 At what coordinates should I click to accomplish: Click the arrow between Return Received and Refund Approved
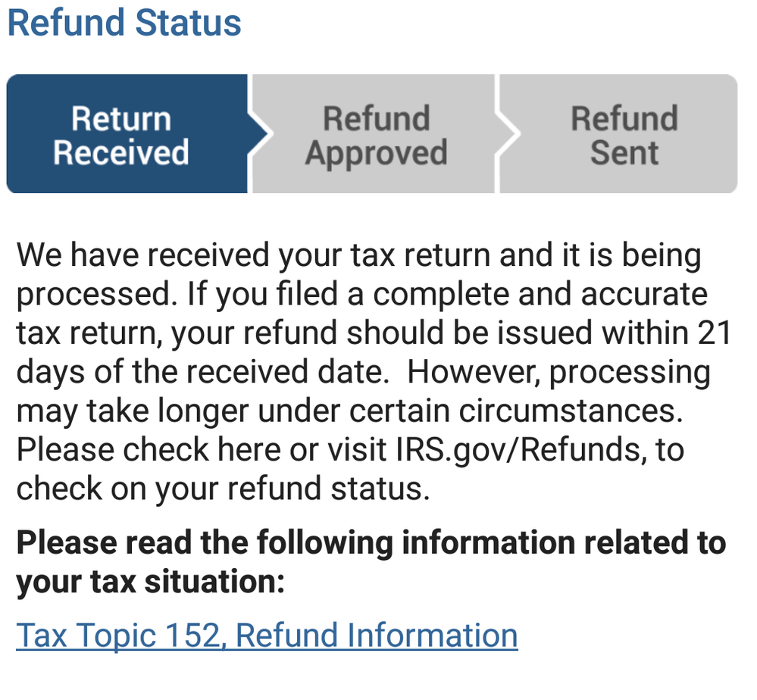259,134
